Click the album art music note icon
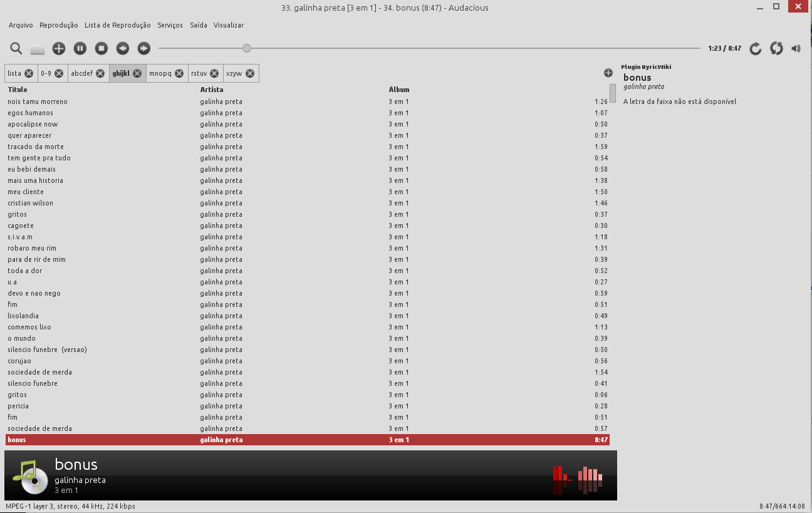812x513 pixels. point(30,477)
